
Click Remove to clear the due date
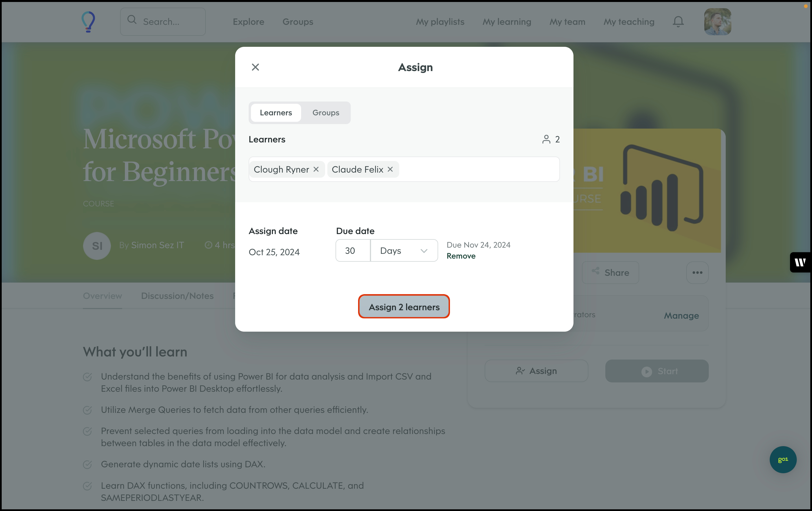pyautogui.click(x=461, y=256)
